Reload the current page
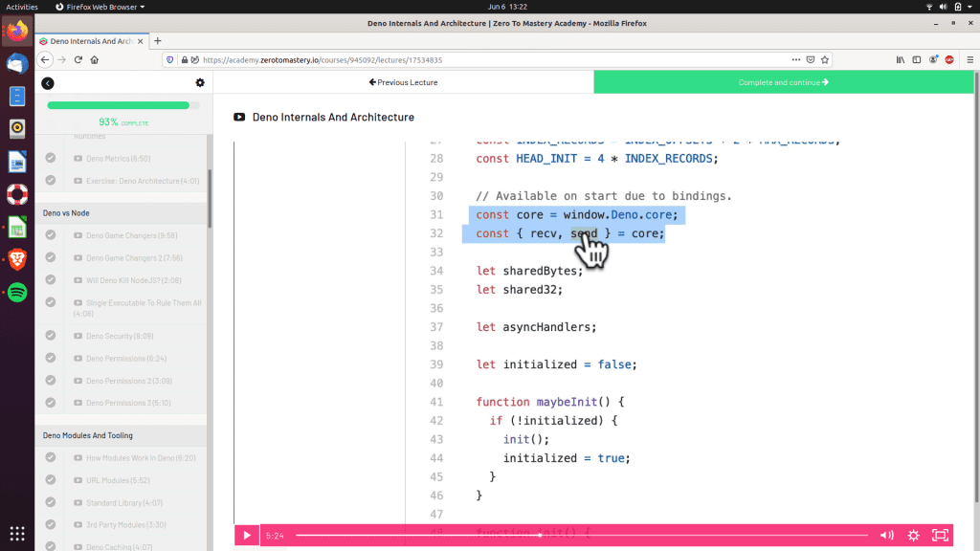The image size is (980, 551). coord(78,60)
